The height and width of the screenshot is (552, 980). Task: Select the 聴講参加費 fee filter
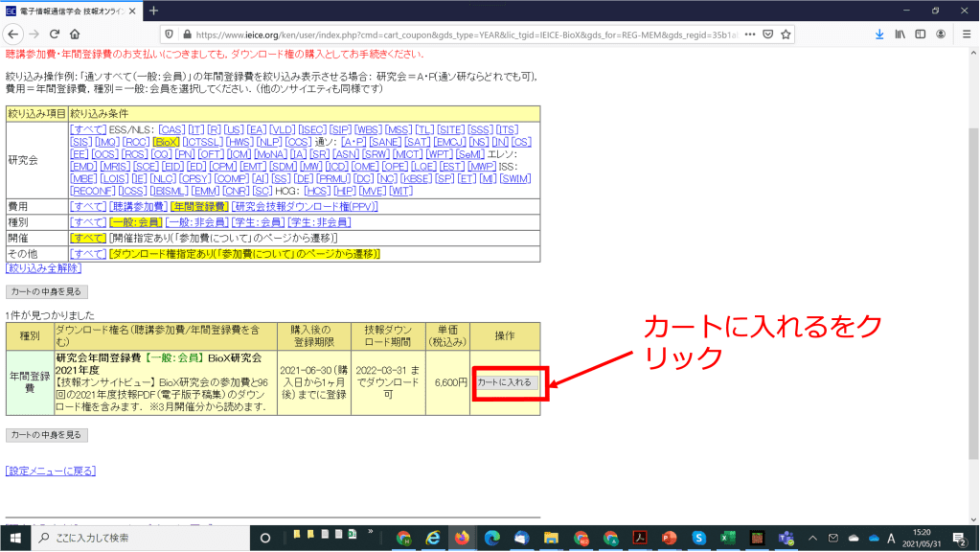pos(138,206)
